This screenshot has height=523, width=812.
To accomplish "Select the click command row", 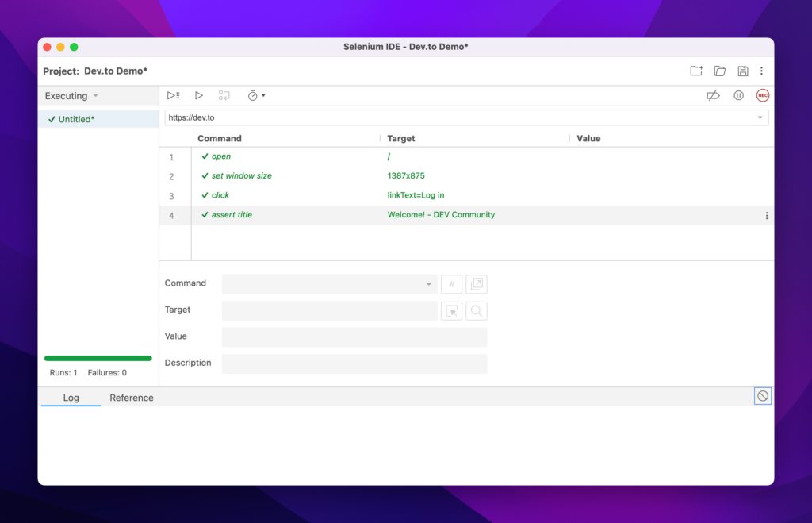I will (x=466, y=195).
